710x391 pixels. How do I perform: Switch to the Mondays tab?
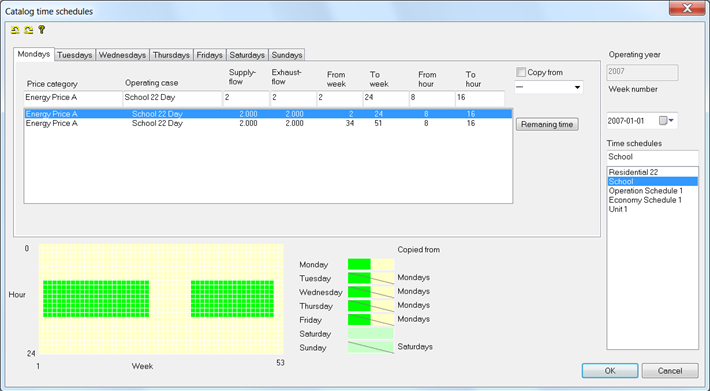tap(34, 54)
